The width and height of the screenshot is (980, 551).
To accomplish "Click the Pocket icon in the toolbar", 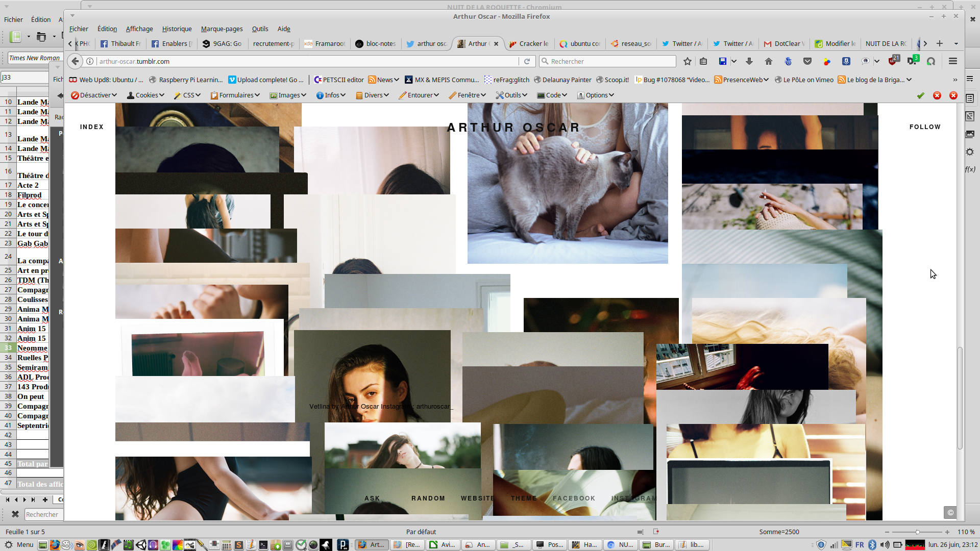I will (x=807, y=61).
